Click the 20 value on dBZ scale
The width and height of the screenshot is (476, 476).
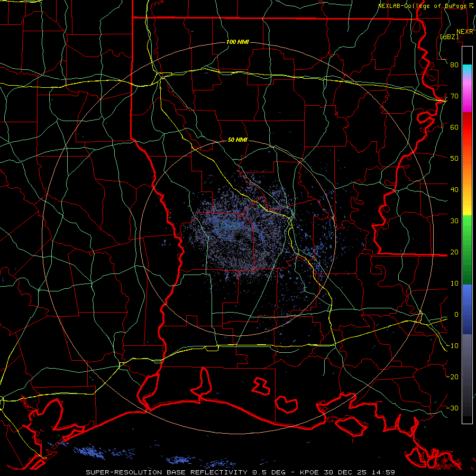454,252
